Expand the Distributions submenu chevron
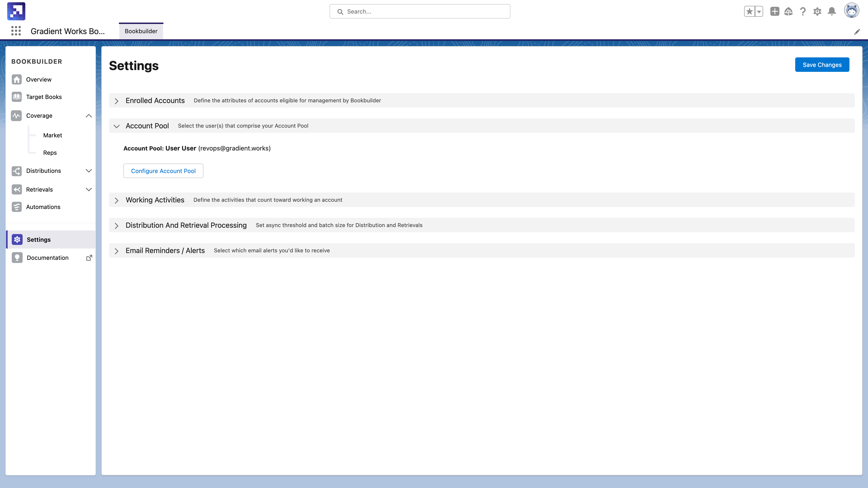The width and height of the screenshot is (868, 488). [x=89, y=171]
